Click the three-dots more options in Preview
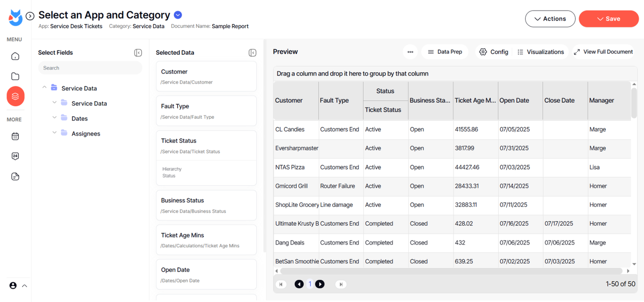 point(410,52)
